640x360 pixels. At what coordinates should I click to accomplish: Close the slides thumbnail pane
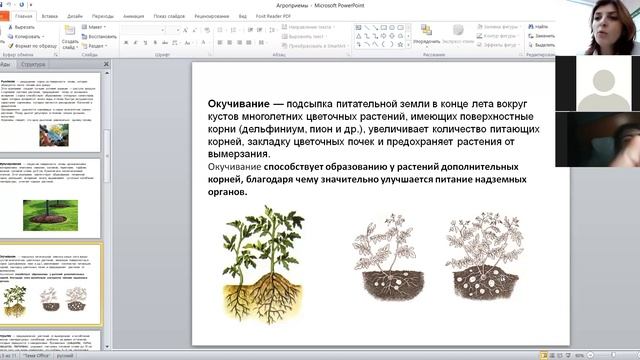point(106,64)
